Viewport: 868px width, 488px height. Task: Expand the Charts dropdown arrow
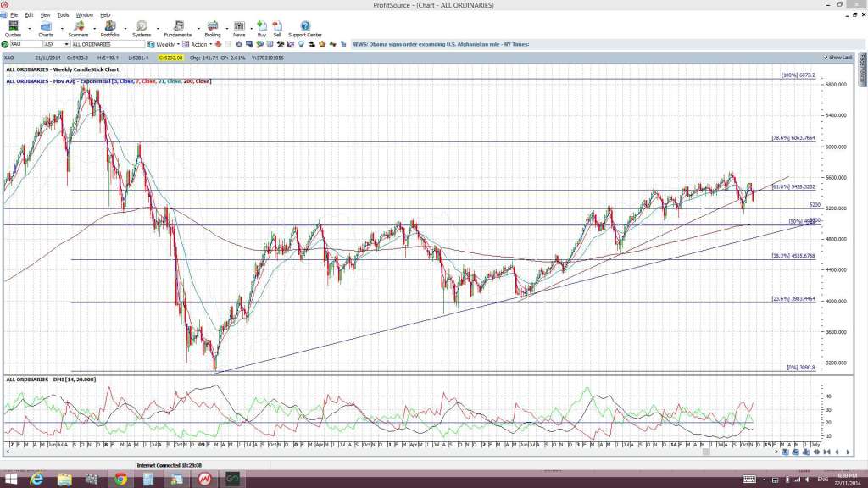click(x=62, y=28)
